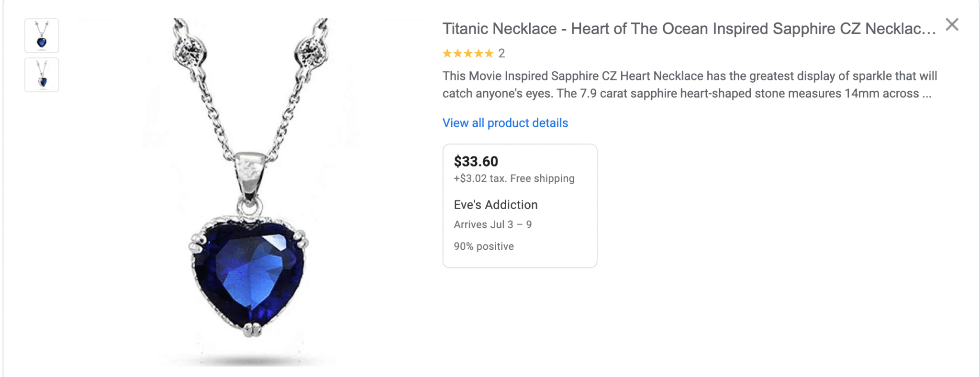Screen dimensions: 980x377
Task: Expand the truncated description ellipsis
Action: coord(926,94)
